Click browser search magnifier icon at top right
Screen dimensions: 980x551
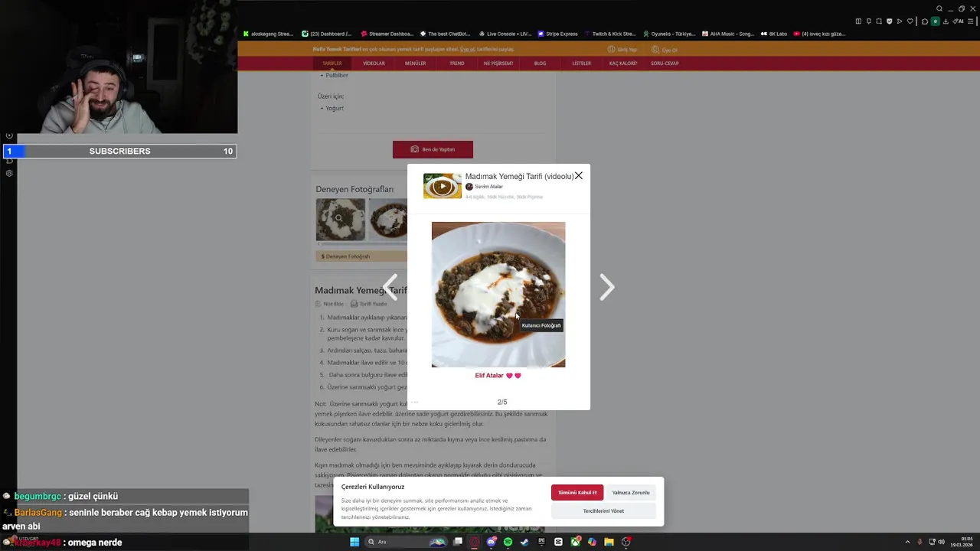click(x=939, y=8)
